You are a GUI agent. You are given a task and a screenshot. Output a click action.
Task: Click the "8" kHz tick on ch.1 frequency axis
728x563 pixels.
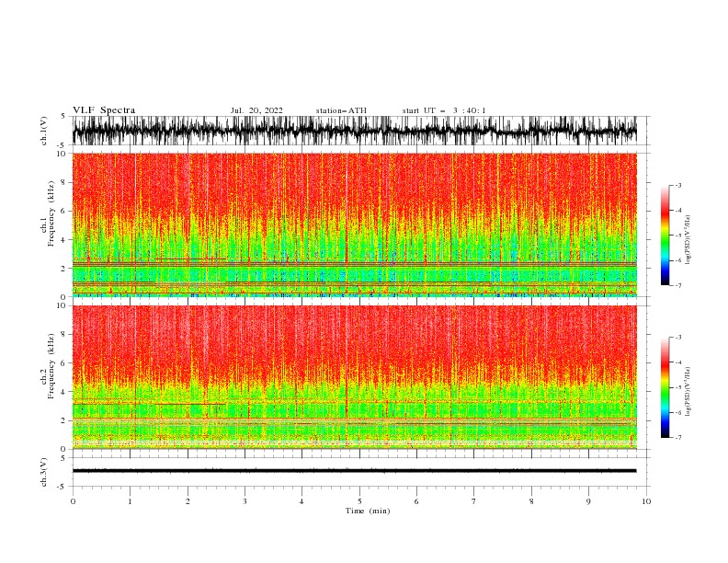pyautogui.click(x=64, y=182)
